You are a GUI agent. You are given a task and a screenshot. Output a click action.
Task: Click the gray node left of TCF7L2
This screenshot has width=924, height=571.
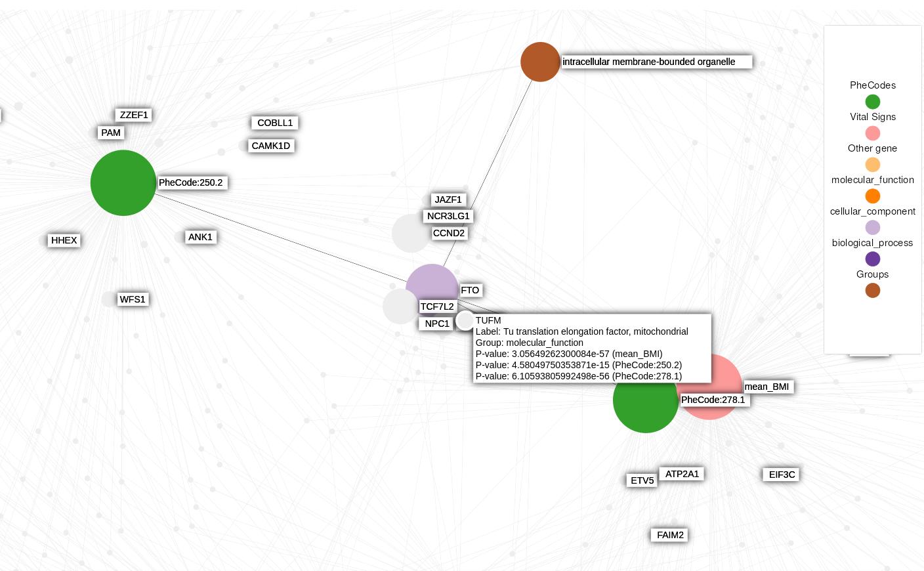[399, 307]
